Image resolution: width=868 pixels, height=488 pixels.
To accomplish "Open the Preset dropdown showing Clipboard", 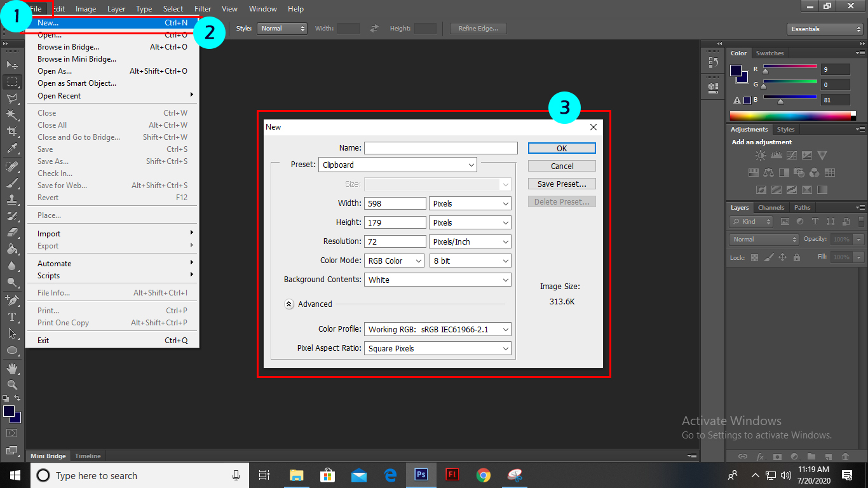I will (397, 165).
